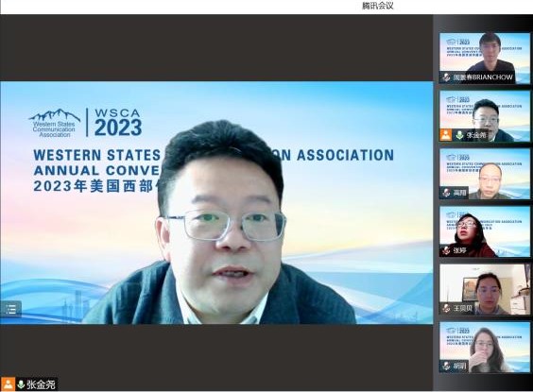This screenshot has height=392, width=533.
Task: Select the last participant thumbnail in sidebar
Action: coord(485,347)
